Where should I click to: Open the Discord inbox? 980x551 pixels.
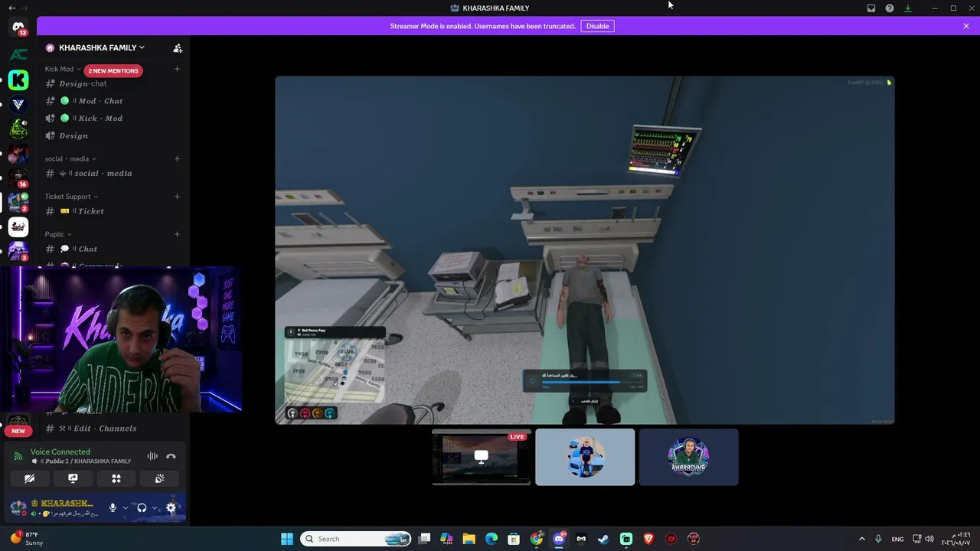tap(871, 8)
